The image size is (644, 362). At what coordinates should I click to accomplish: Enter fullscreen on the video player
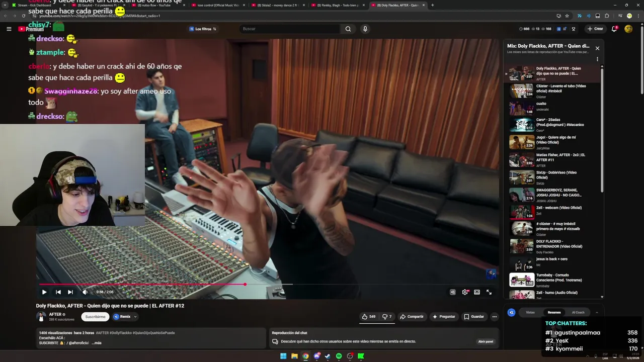click(489, 292)
